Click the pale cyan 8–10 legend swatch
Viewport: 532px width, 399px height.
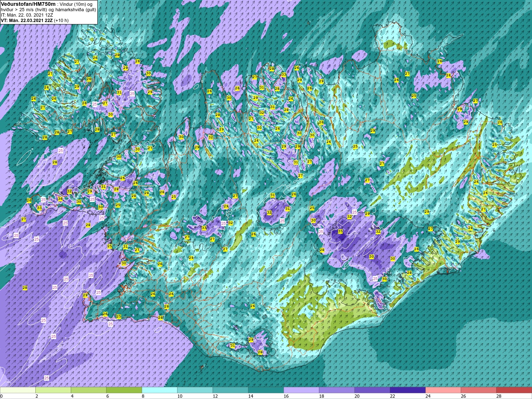160,390
